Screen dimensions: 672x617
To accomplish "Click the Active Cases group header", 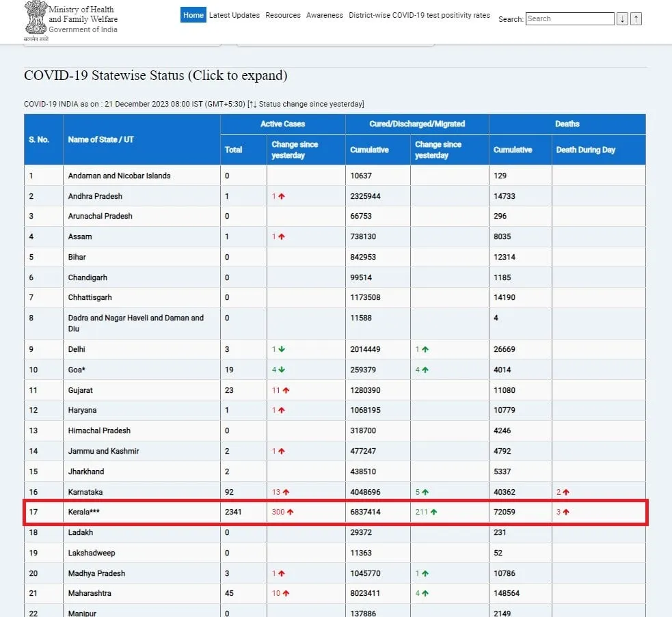I will [x=283, y=124].
